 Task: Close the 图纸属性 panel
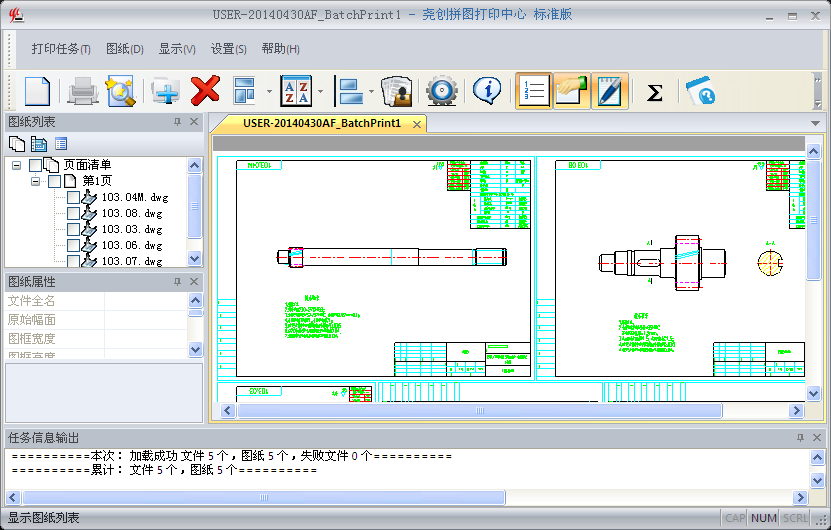click(194, 281)
